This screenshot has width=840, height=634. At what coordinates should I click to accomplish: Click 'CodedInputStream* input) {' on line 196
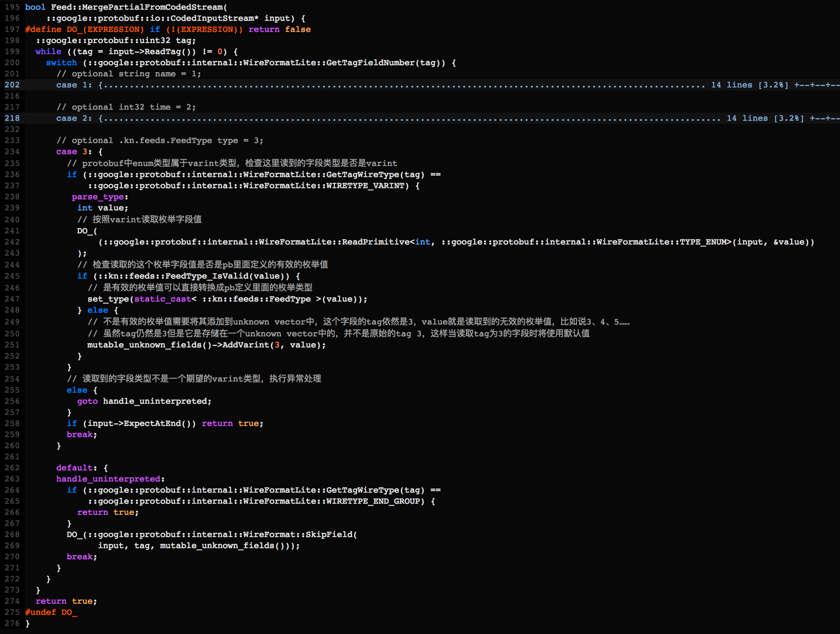coord(238,18)
